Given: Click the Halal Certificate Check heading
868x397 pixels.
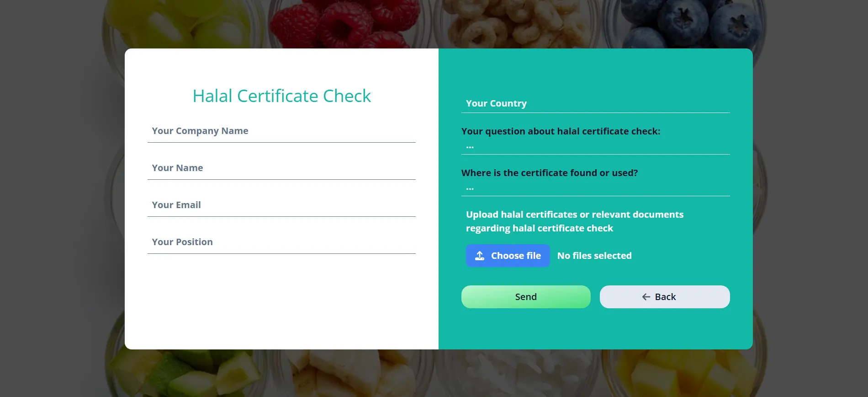Looking at the screenshot, I should pos(281,96).
